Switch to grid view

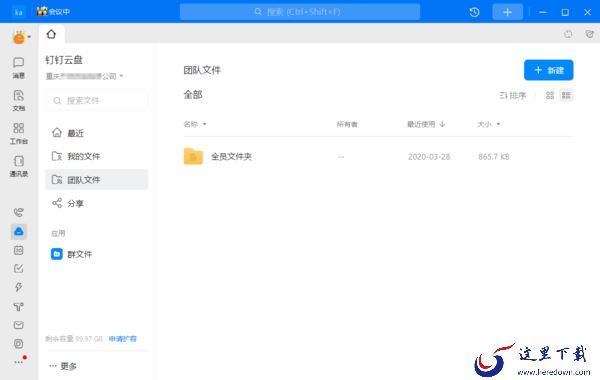(x=550, y=95)
